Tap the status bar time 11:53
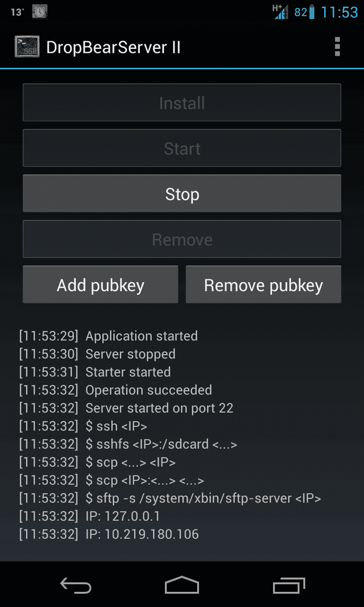This screenshot has width=364, height=607. pyautogui.click(x=339, y=12)
